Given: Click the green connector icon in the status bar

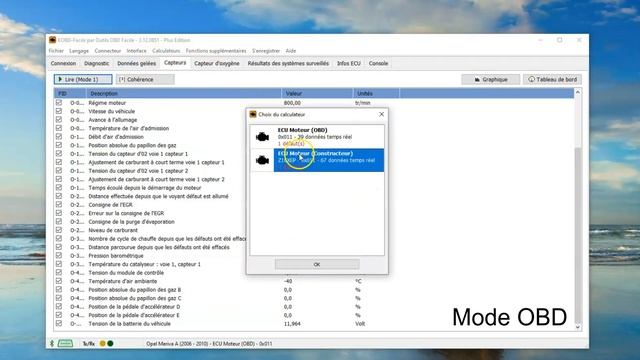Looking at the screenshot, I should click(65, 344).
